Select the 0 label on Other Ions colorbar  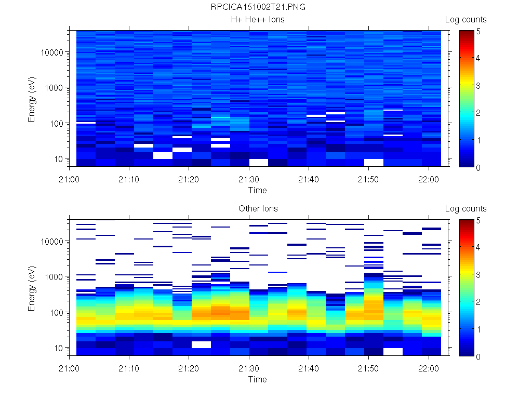pyautogui.click(x=478, y=357)
